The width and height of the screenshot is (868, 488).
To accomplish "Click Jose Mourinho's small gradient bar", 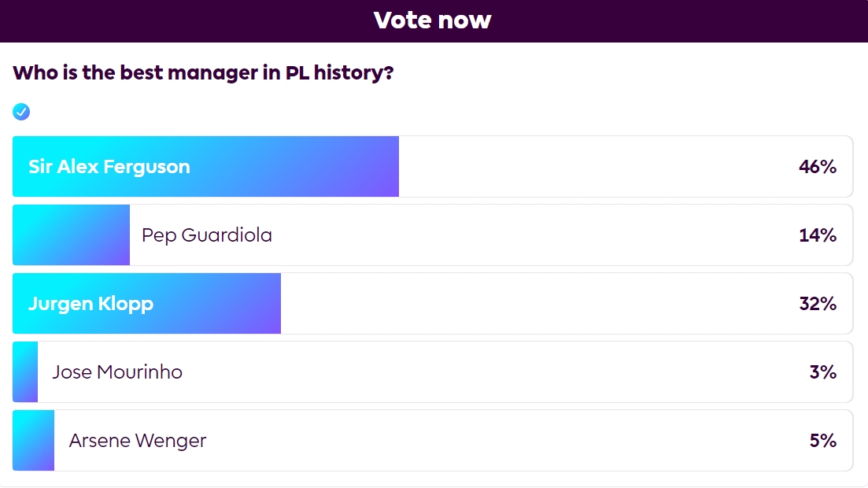I will [x=25, y=372].
